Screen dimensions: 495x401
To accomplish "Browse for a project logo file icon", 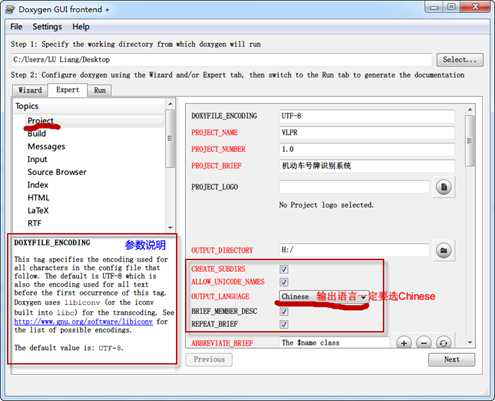I will coord(444,187).
